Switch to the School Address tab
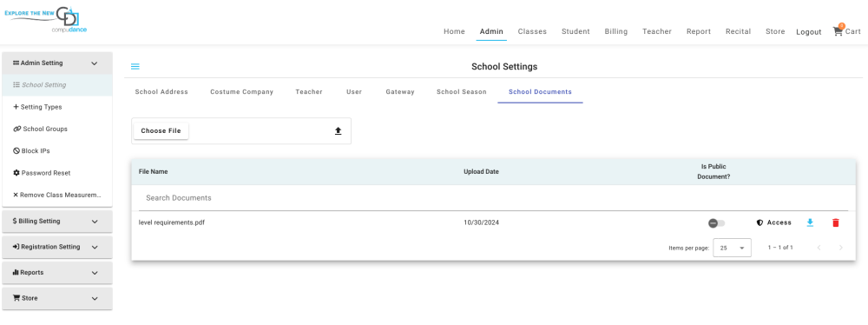The width and height of the screenshot is (868, 325). (x=161, y=92)
